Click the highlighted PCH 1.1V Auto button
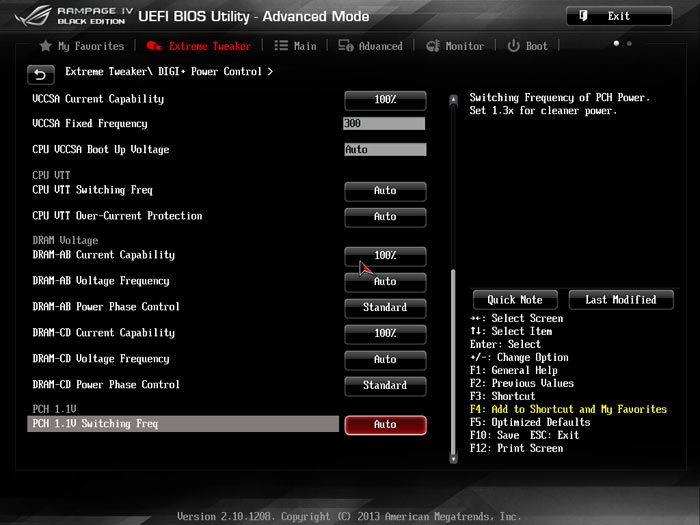Image resolution: width=700 pixels, height=525 pixels. 385,424
